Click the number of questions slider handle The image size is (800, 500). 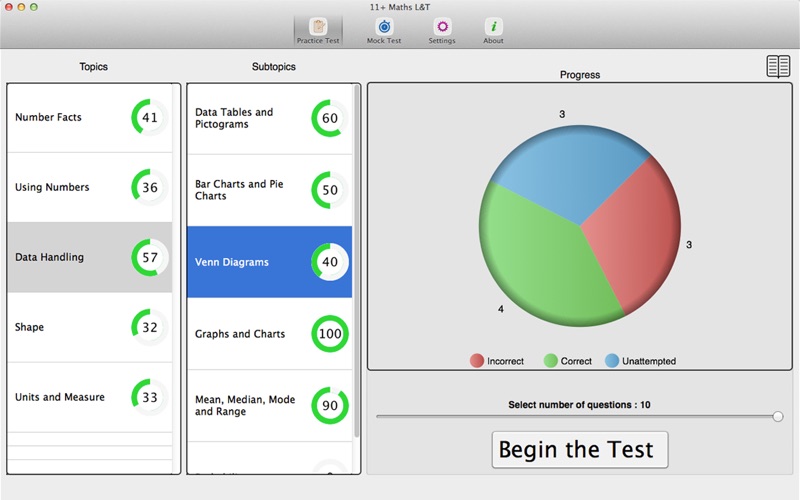point(778,417)
